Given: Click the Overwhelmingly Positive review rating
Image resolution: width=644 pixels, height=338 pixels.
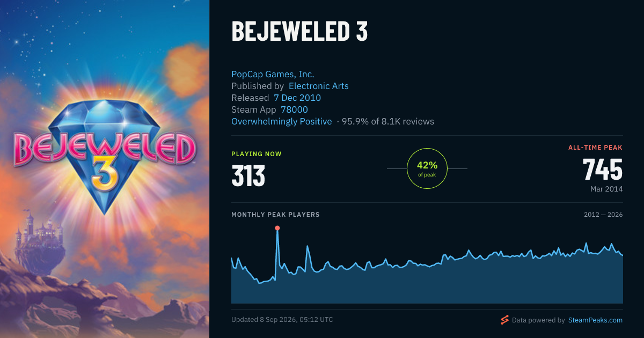Looking at the screenshot, I should pyautogui.click(x=282, y=121).
